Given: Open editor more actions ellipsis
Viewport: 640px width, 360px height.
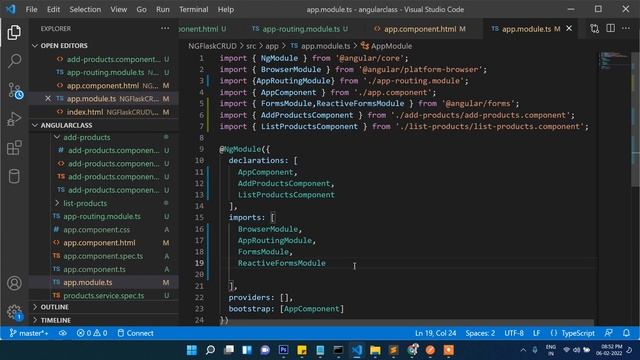Looking at the screenshot, I should [x=626, y=28].
